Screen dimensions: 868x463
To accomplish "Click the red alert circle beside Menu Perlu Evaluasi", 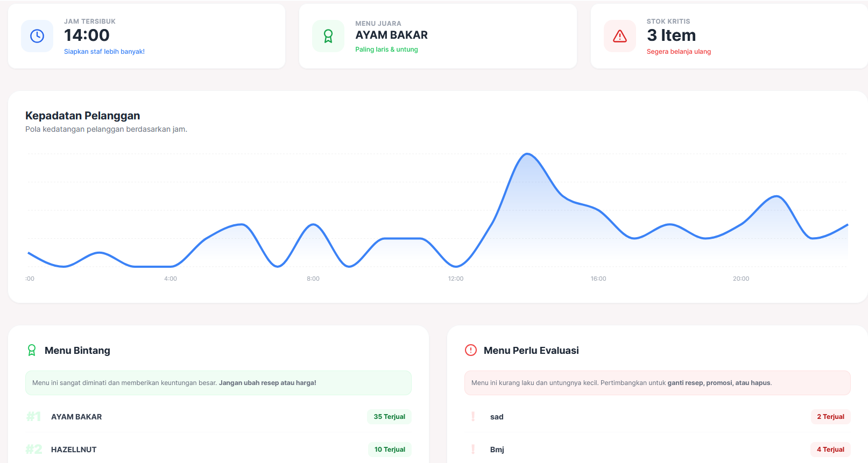I will pos(471,350).
